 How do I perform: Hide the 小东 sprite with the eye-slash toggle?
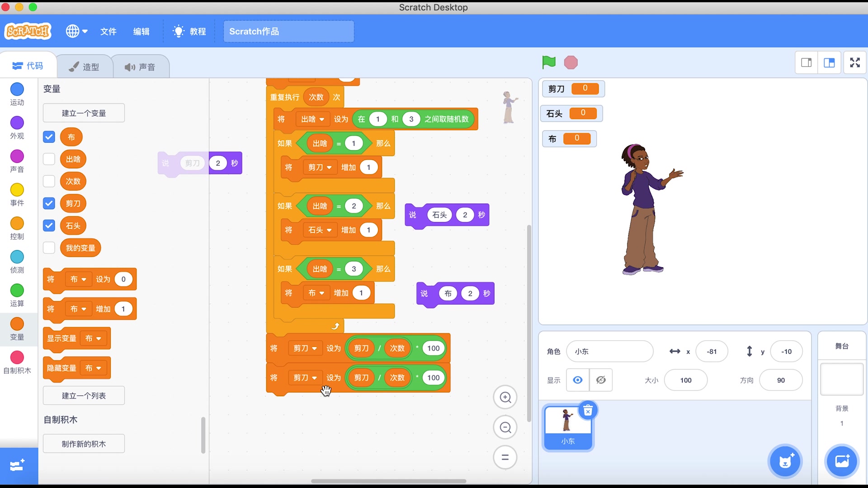point(601,380)
